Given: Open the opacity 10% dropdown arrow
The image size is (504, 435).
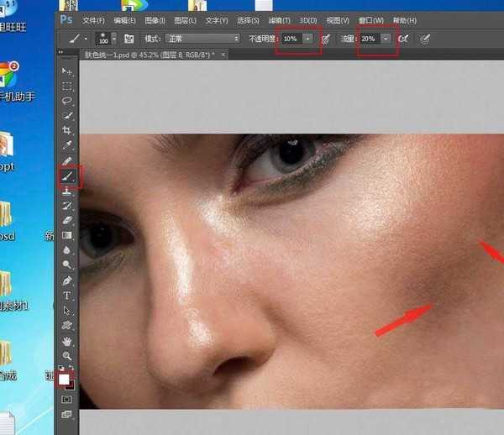Looking at the screenshot, I should click(309, 39).
